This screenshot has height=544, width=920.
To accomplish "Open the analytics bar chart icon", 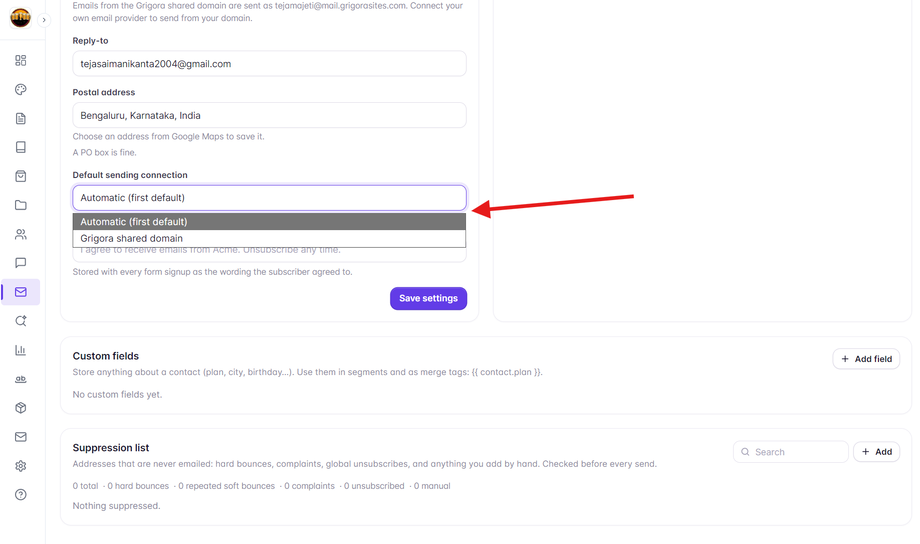I will [21, 350].
